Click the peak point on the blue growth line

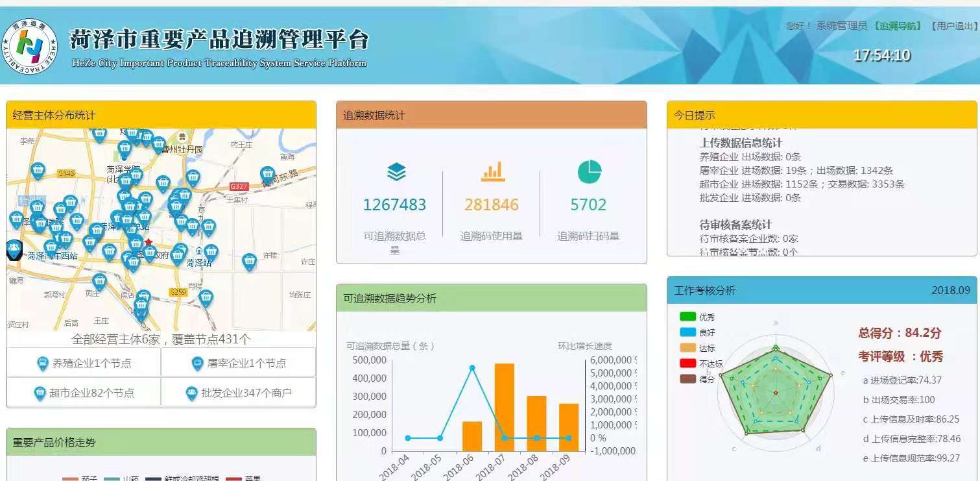472,368
